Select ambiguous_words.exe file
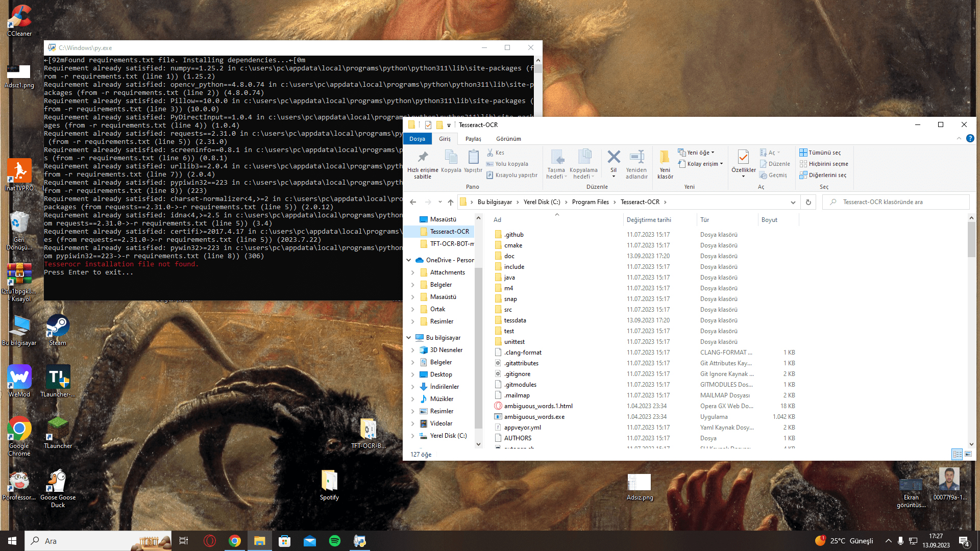Image resolution: width=980 pixels, height=551 pixels. pyautogui.click(x=534, y=417)
